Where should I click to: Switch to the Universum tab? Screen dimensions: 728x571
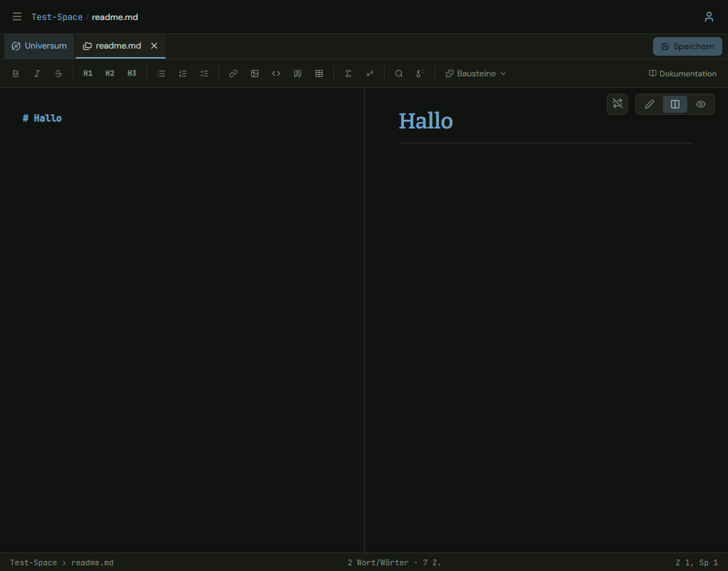point(39,46)
